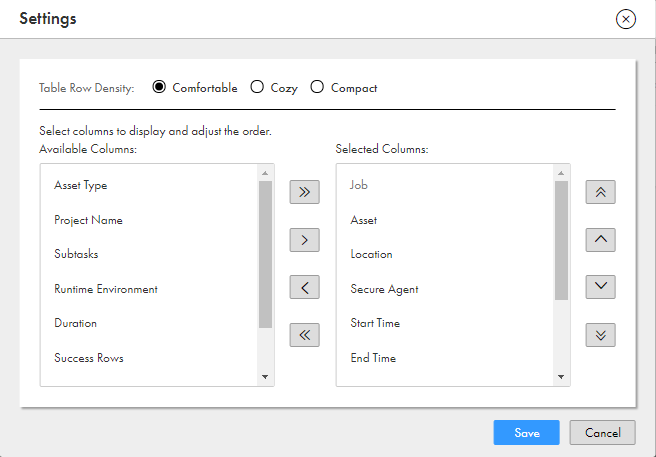Viewport: 656px width, 457px height.
Task: Click Available Columns scroll-down arrow
Action: [265, 377]
